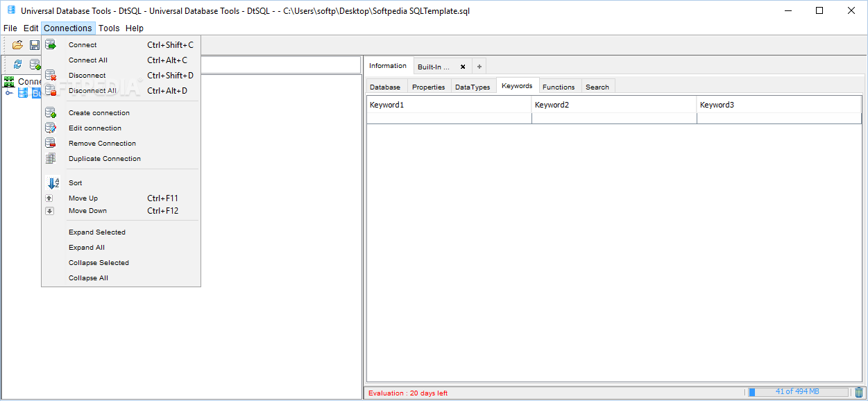Choose Collapse Selected menu entry
The height and width of the screenshot is (401, 868).
[x=121, y=263]
